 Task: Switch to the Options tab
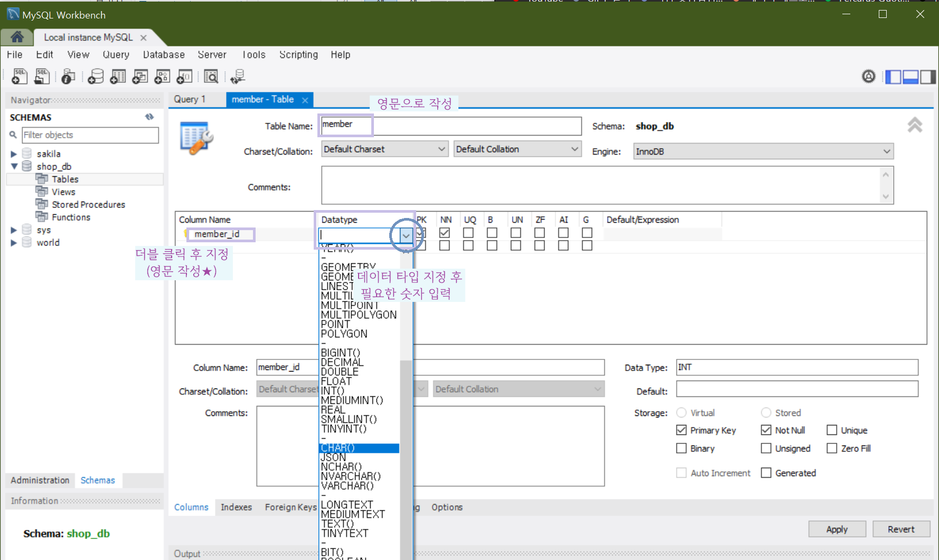(447, 507)
